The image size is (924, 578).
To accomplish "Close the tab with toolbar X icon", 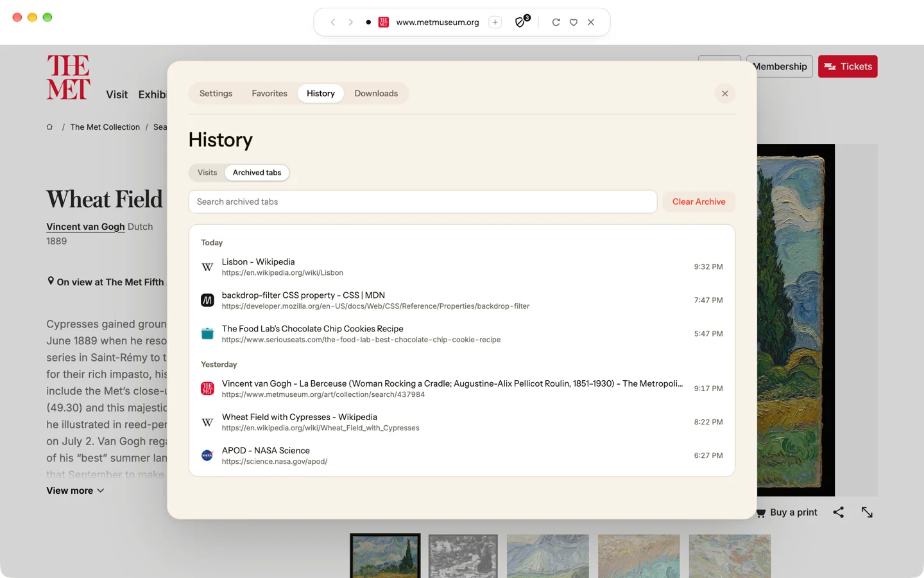I will [591, 22].
